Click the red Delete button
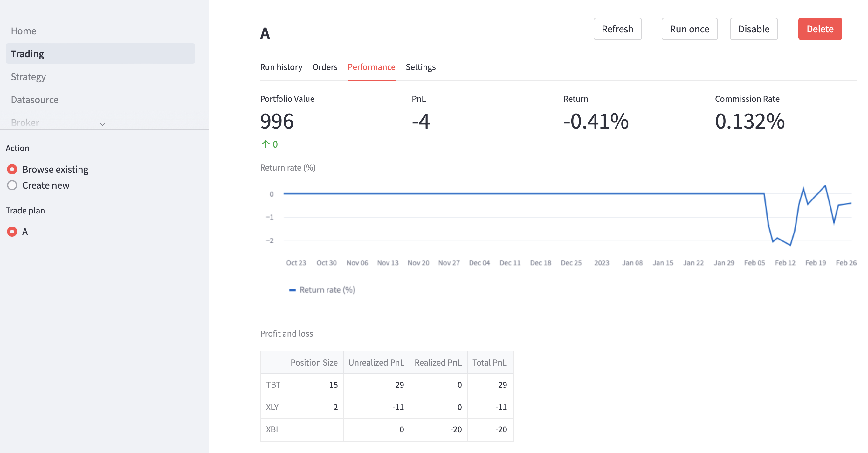The width and height of the screenshot is (868, 453). coord(819,29)
